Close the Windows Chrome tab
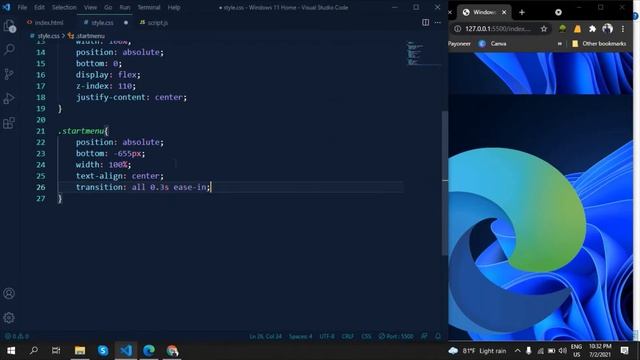The image size is (640, 360). click(x=504, y=12)
